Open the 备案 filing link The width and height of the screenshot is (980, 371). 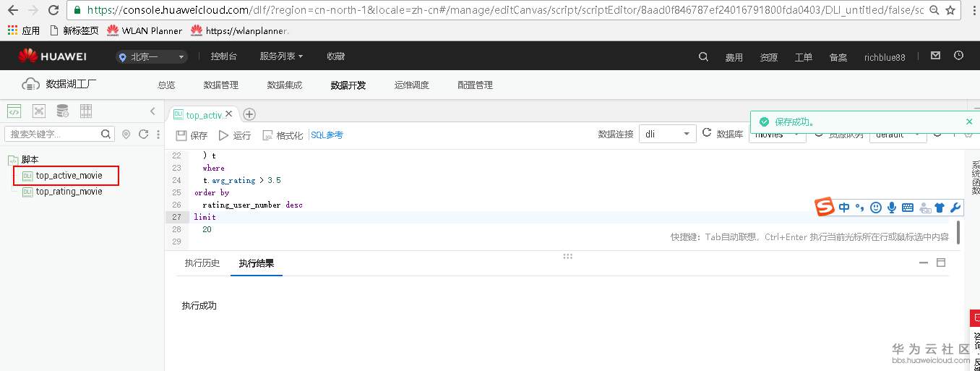tap(838, 57)
